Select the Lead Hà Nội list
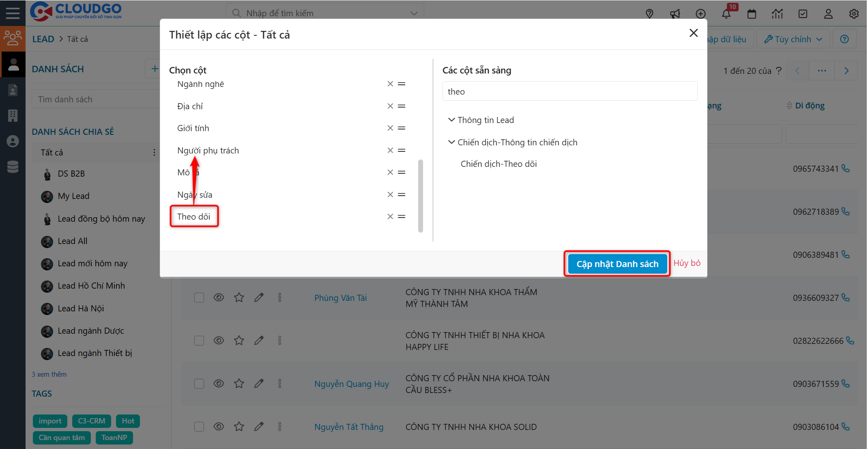868x449 pixels. tap(81, 308)
